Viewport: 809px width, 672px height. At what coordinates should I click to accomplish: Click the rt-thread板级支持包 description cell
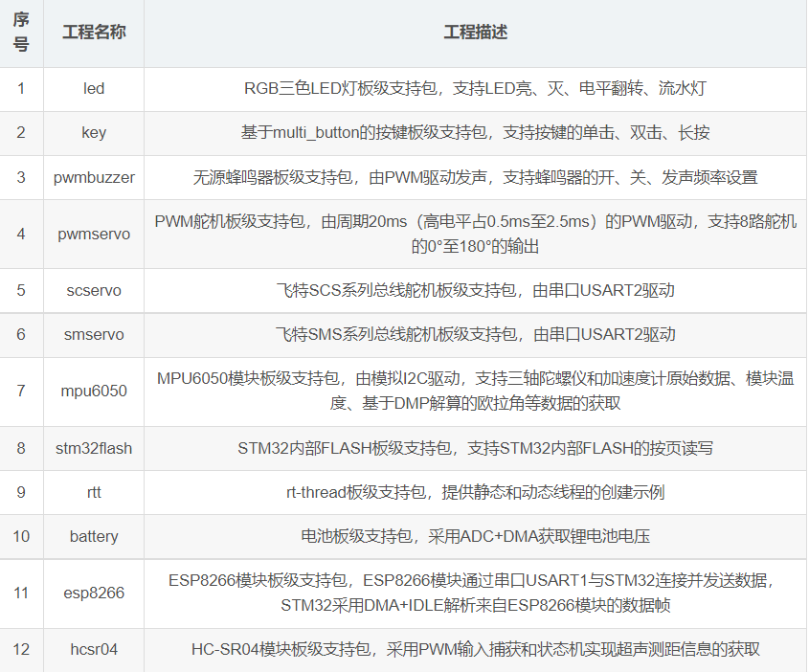tap(476, 493)
